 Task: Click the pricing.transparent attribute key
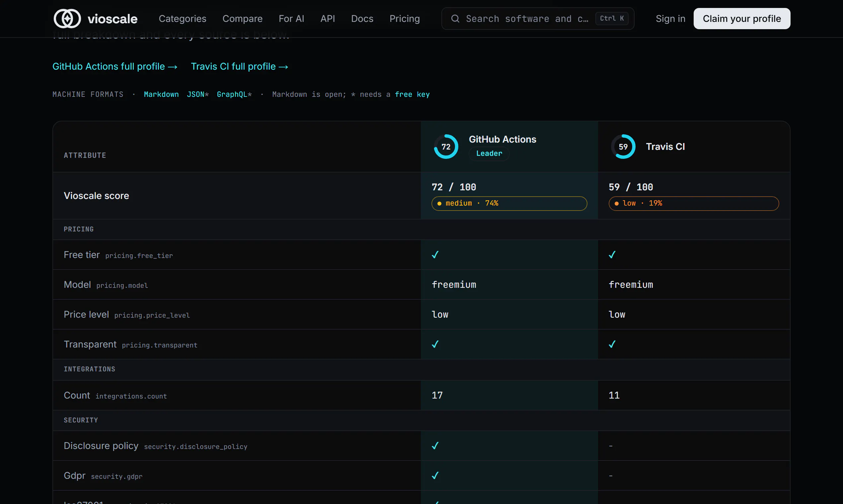click(x=159, y=346)
